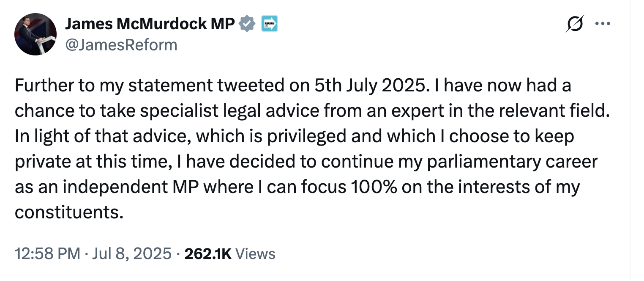Click the 262.1K view count number
644x281 pixels.
click(x=208, y=253)
